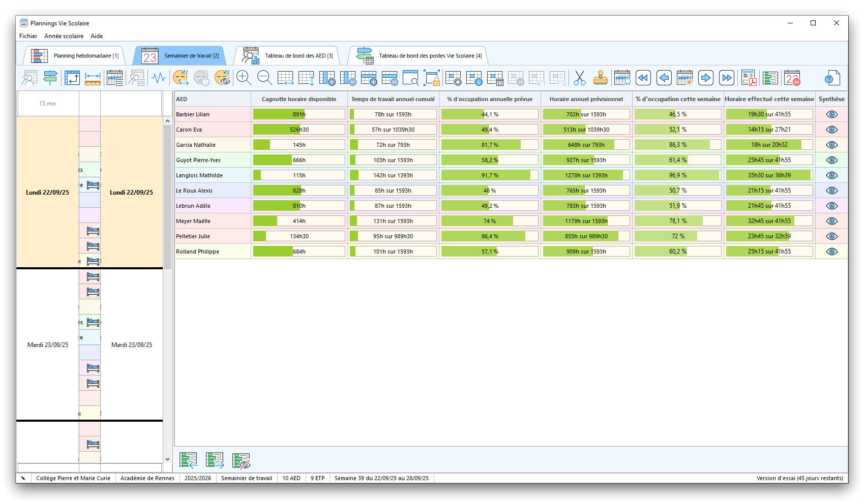Select the scissors cut tool

(x=579, y=78)
